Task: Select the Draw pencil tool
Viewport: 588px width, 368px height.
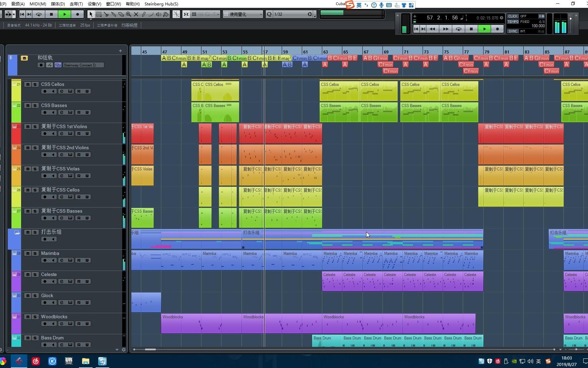Action: click(x=144, y=14)
